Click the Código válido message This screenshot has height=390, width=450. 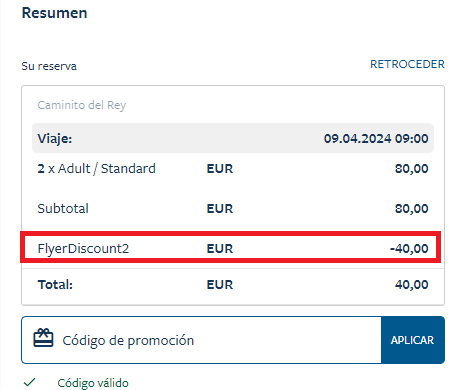pyautogui.click(x=93, y=383)
